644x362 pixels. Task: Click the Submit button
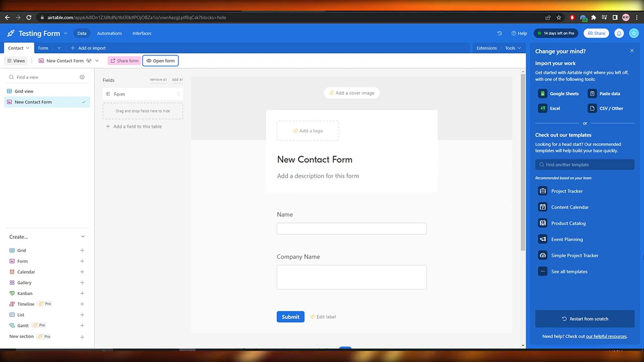point(290,317)
